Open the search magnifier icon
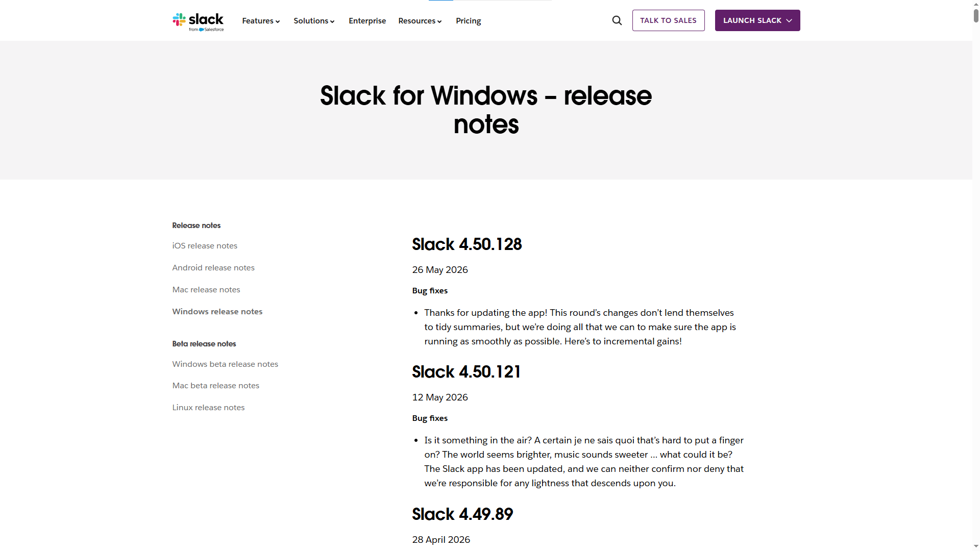Viewport: 980px width, 551px height. 617,20
